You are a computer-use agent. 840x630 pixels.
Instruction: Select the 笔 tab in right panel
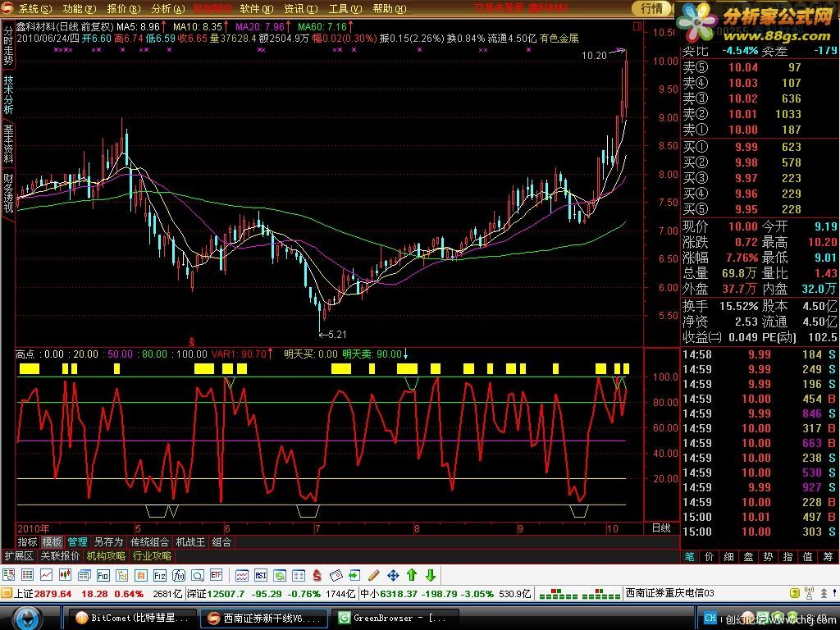[689, 557]
